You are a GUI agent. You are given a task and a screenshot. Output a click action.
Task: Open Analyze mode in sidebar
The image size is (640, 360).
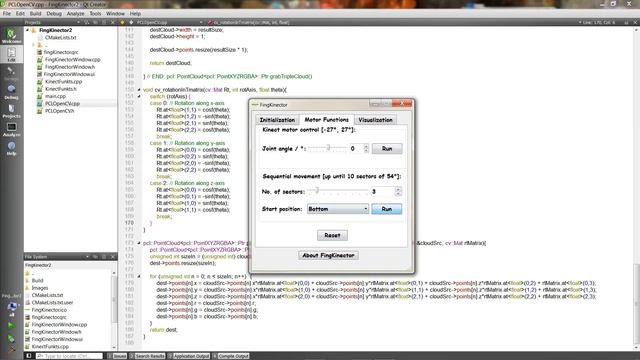pyautogui.click(x=11, y=129)
